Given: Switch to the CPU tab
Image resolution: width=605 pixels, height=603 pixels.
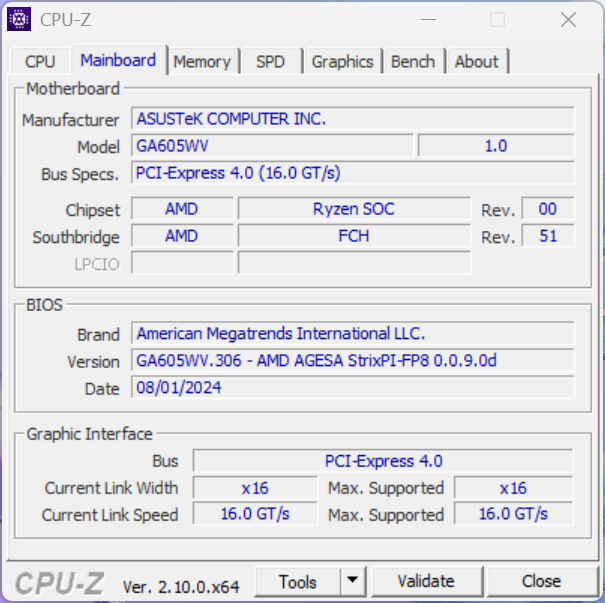Looking at the screenshot, I should pos(40,61).
